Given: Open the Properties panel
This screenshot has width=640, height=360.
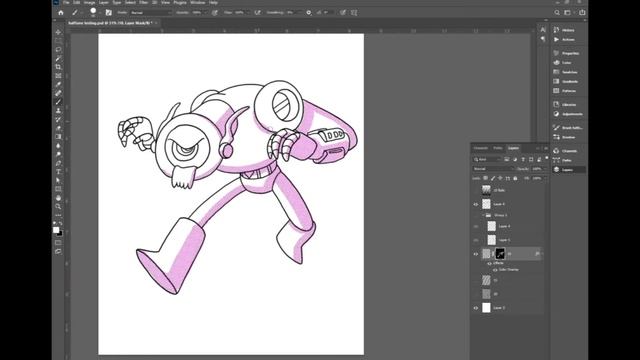Looking at the screenshot, I should pyautogui.click(x=568, y=53).
